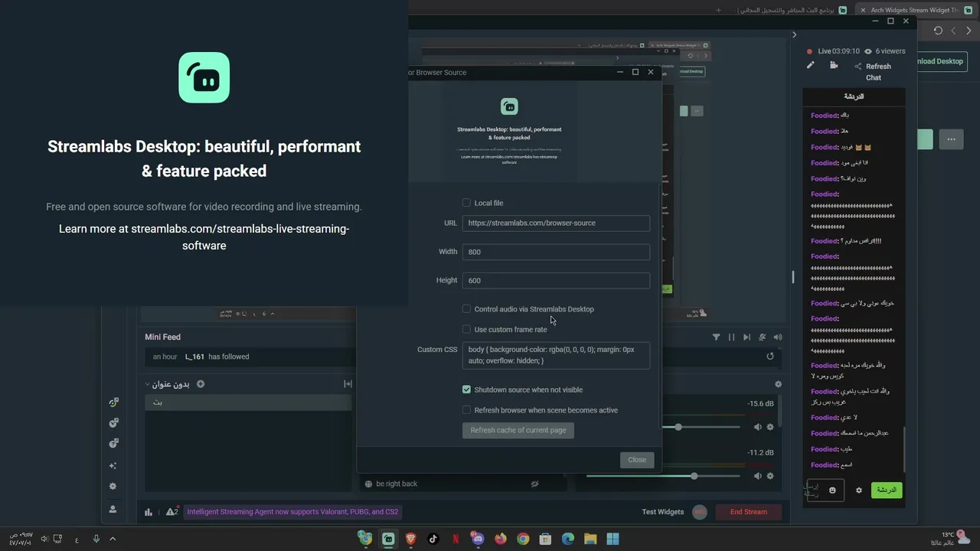Select the بث scene row

point(248,403)
